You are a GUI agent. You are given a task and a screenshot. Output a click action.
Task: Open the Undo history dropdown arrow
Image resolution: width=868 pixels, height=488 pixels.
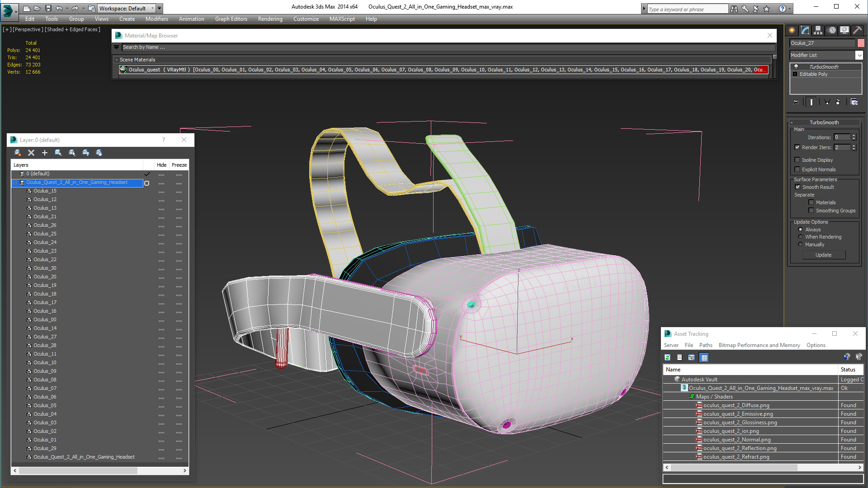click(67, 8)
